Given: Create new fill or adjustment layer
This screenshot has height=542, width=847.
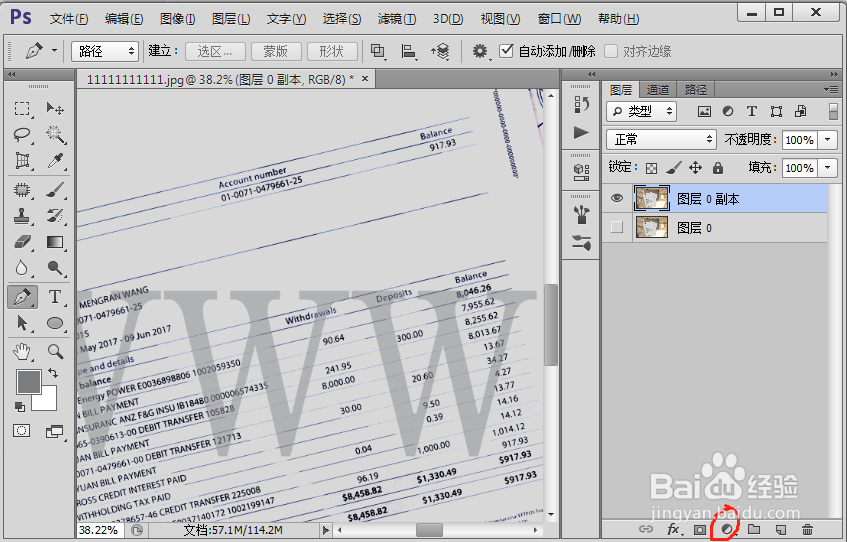Looking at the screenshot, I should click(x=728, y=530).
